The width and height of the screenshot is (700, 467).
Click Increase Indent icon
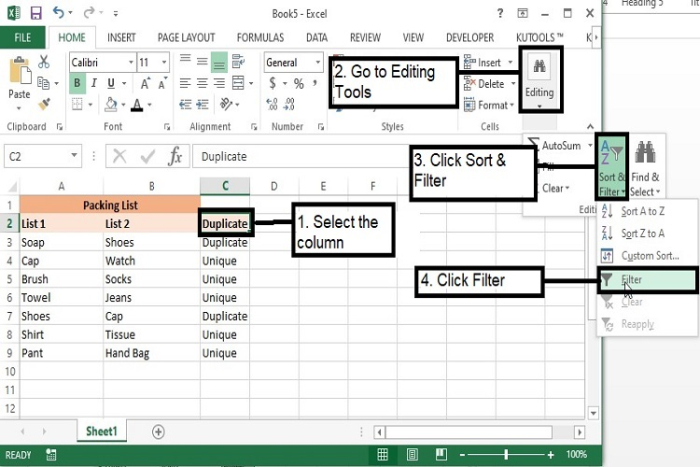pyautogui.click(x=202, y=105)
